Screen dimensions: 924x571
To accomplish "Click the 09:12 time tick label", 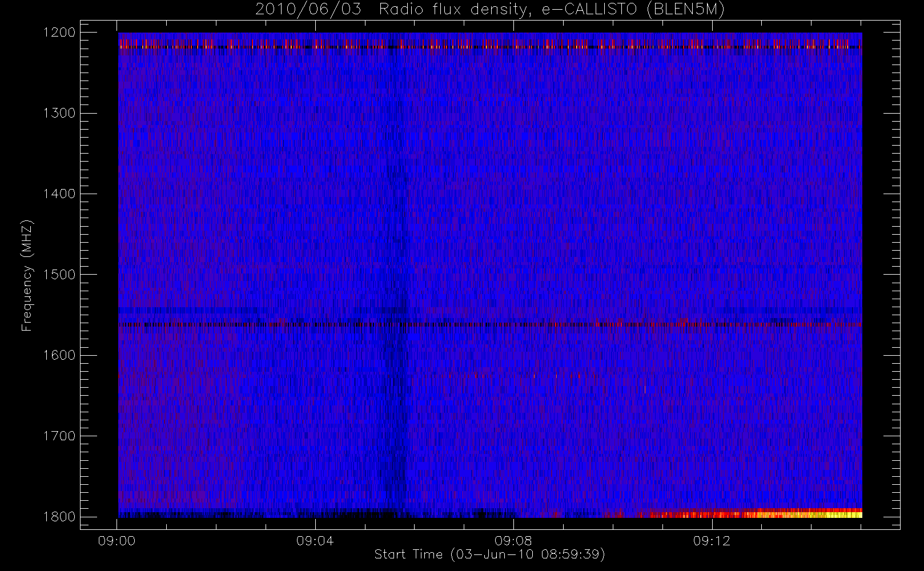I will point(712,541).
